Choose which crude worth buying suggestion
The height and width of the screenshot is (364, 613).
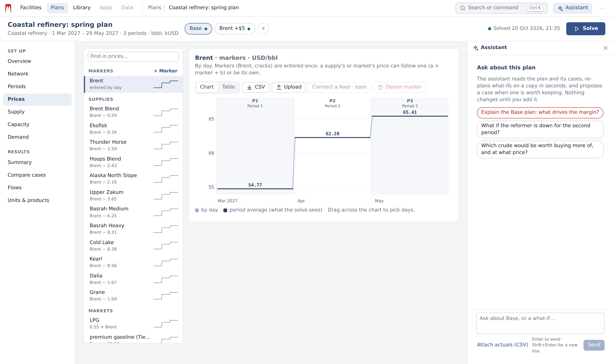point(540,149)
